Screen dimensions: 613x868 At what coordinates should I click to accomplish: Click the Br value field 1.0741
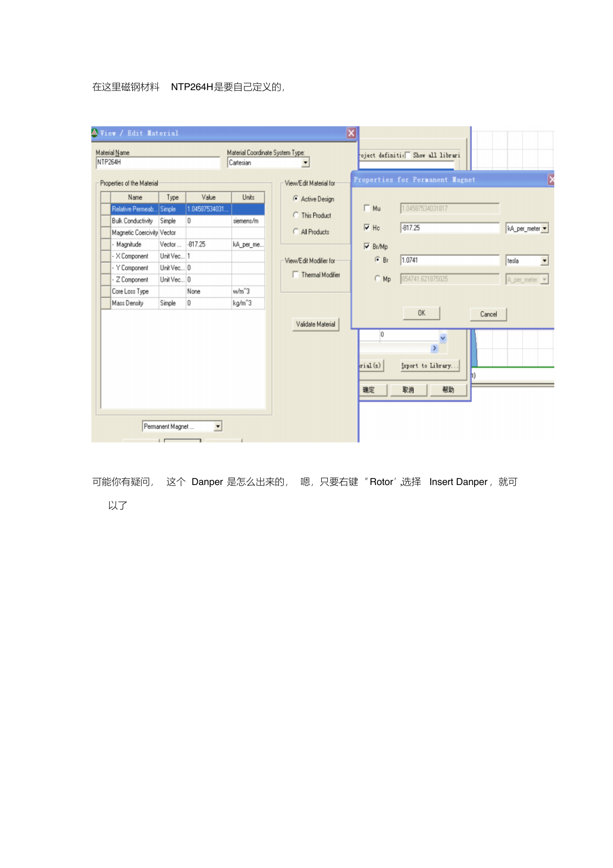pyautogui.click(x=450, y=260)
